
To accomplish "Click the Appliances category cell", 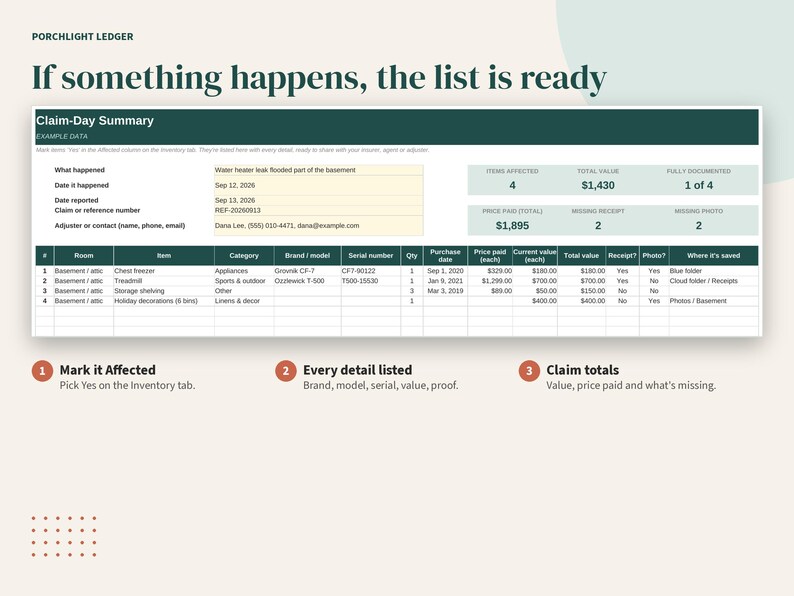I will pyautogui.click(x=244, y=271).
